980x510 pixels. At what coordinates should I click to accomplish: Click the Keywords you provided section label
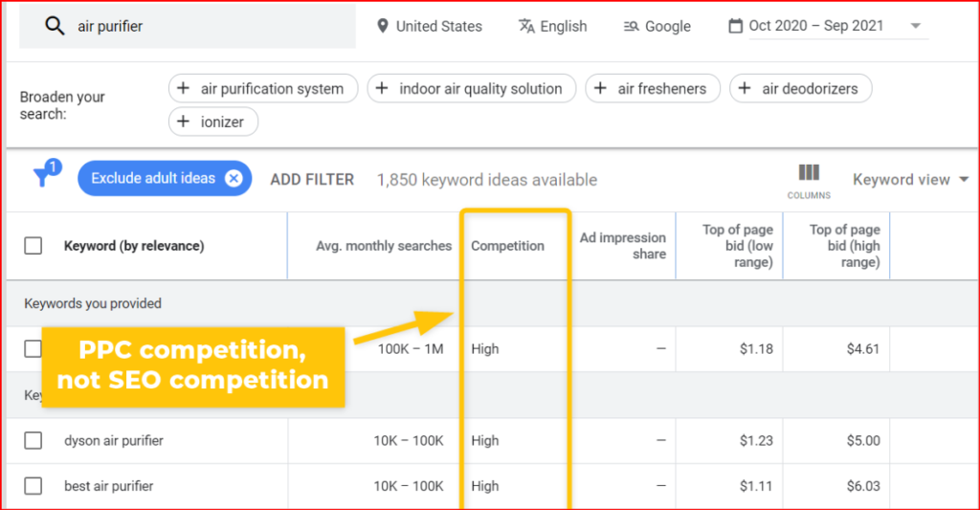tap(93, 303)
